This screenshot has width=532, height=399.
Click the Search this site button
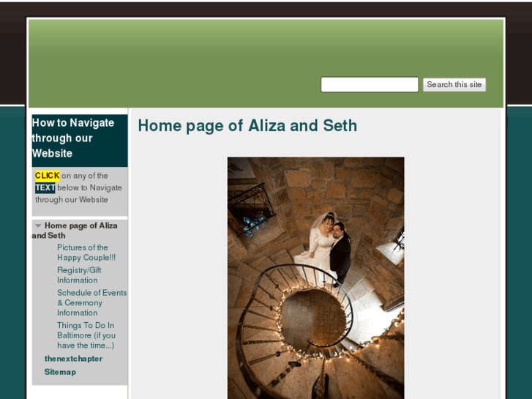[454, 84]
